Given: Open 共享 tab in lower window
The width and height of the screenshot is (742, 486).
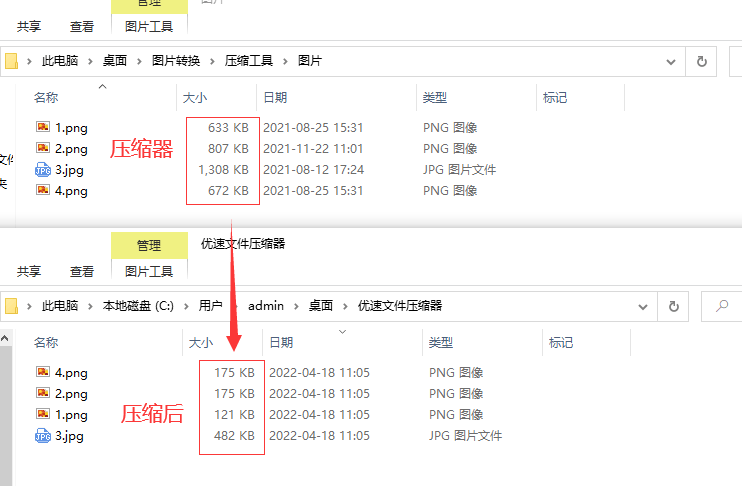Looking at the screenshot, I should [29, 272].
